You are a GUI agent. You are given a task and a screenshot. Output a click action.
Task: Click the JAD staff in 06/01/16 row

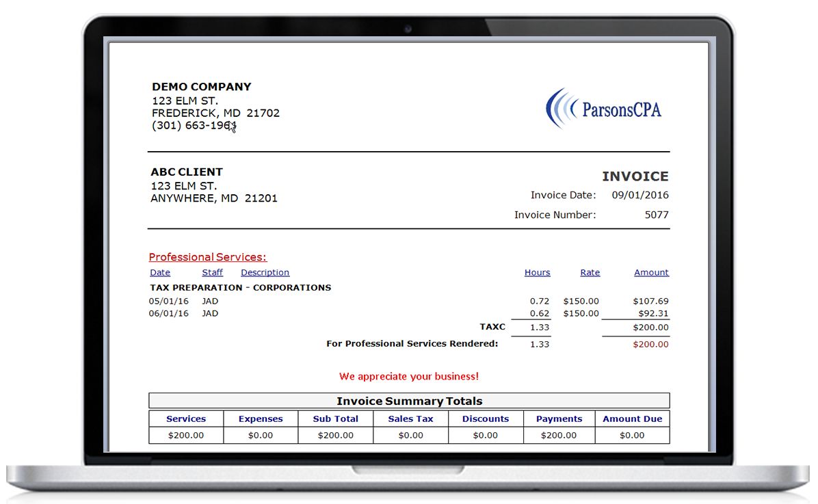[210, 314]
